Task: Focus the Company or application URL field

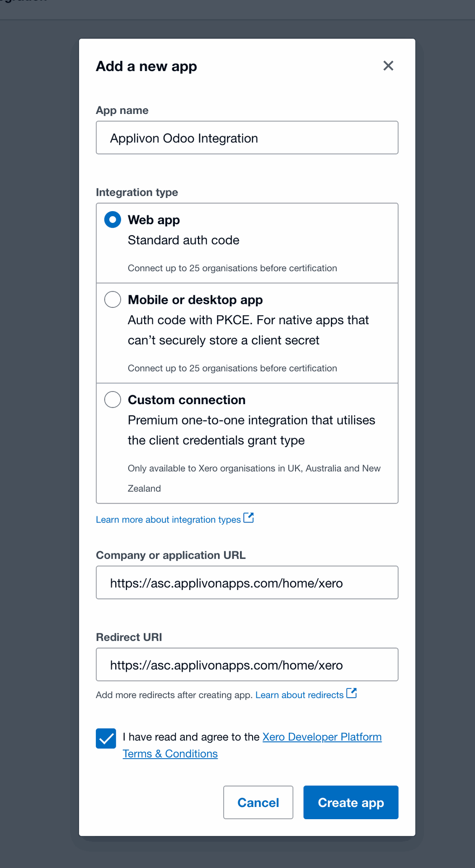Action: click(x=247, y=583)
